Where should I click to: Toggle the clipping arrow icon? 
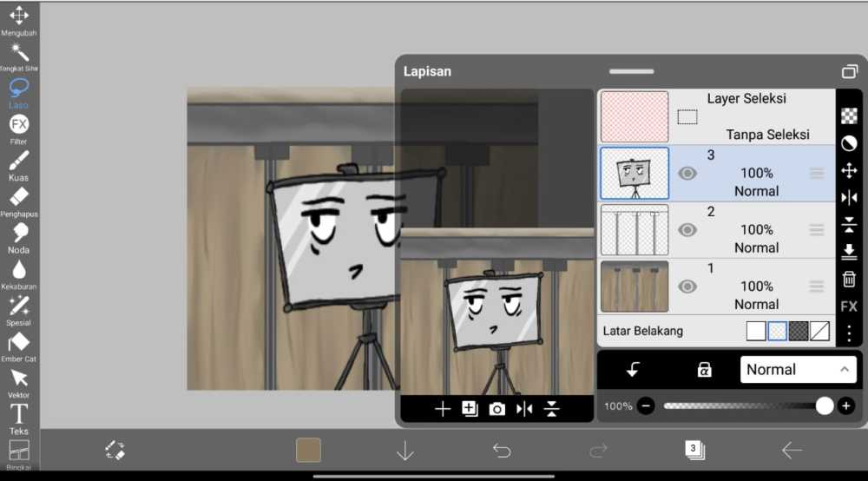[x=633, y=370]
